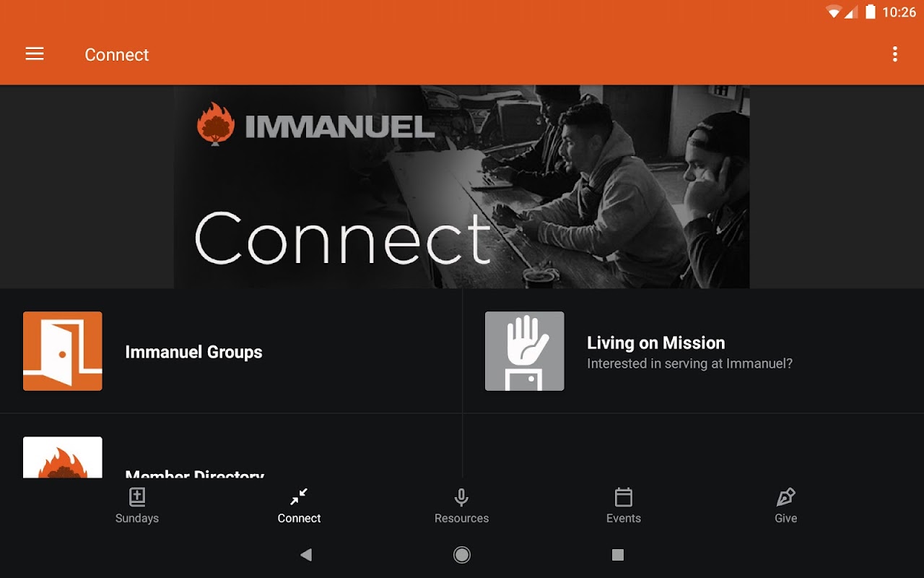This screenshot has height=578, width=924.
Task: Click the Connect banner image
Action: point(462,186)
